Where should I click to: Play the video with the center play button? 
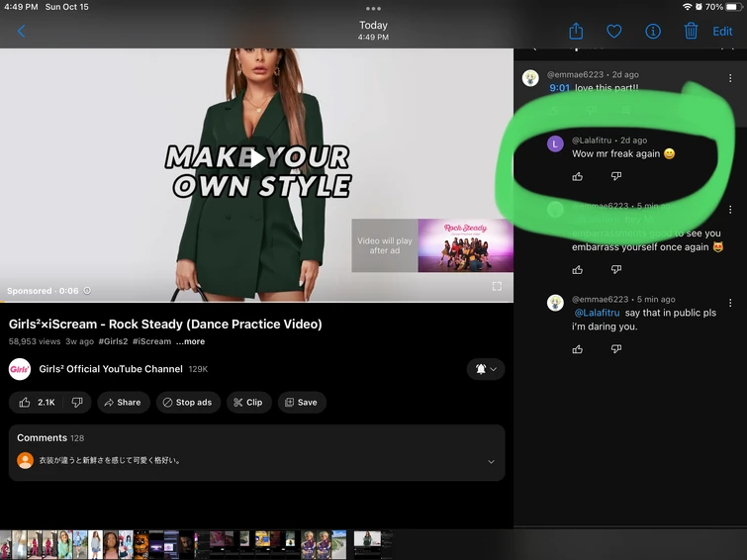point(257,158)
